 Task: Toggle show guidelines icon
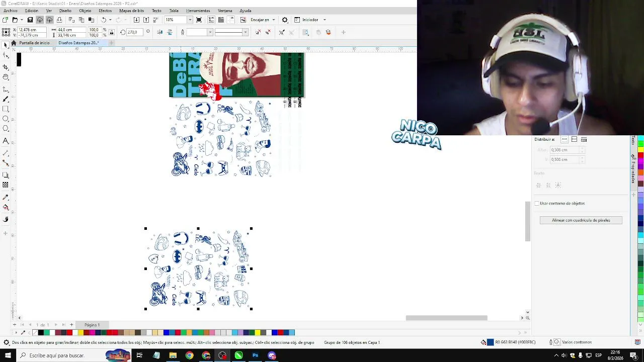point(231,20)
